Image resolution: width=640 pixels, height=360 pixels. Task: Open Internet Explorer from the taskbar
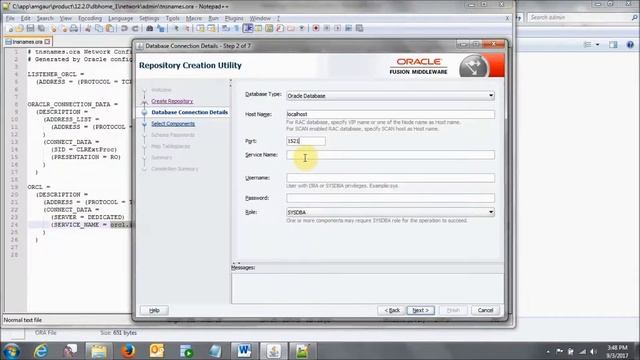[x=41, y=351]
